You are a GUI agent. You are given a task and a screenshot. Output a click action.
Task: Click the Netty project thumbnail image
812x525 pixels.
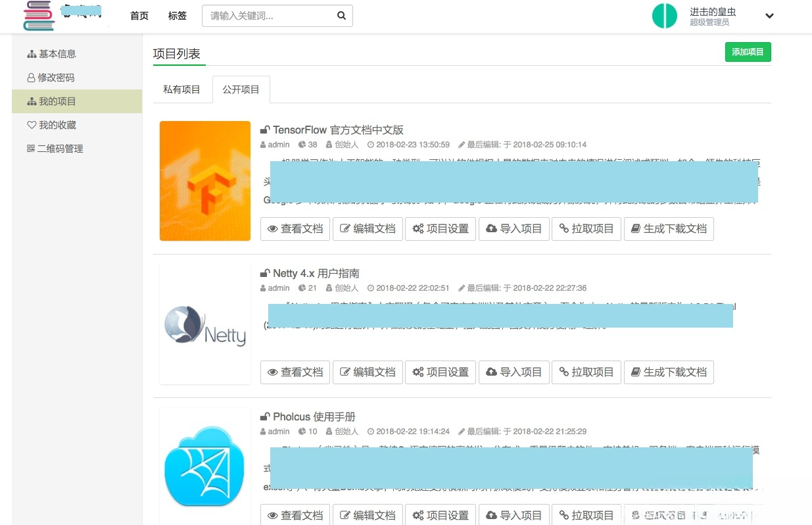click(x=204, y=324)
